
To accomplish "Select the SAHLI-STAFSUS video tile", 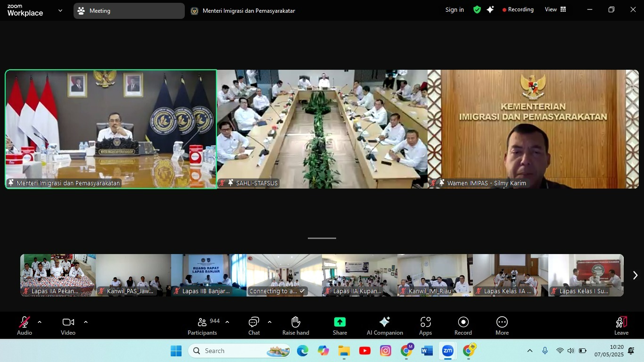I will [322, 129].
